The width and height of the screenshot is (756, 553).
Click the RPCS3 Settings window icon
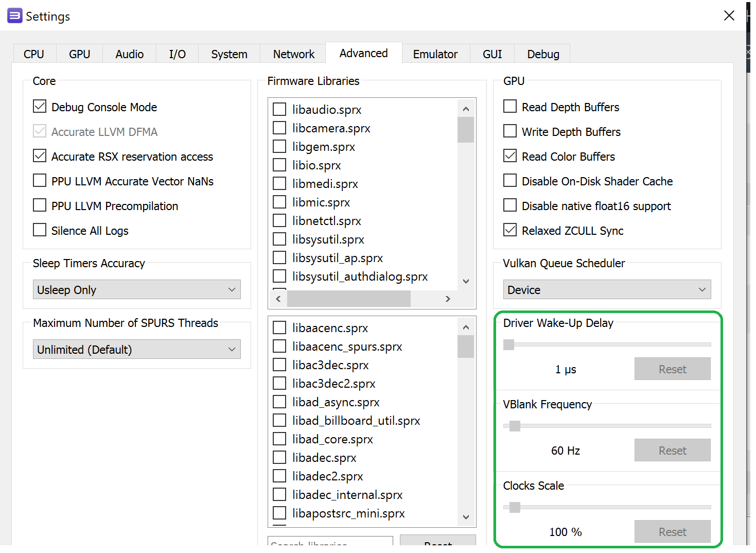click(14, 16)
